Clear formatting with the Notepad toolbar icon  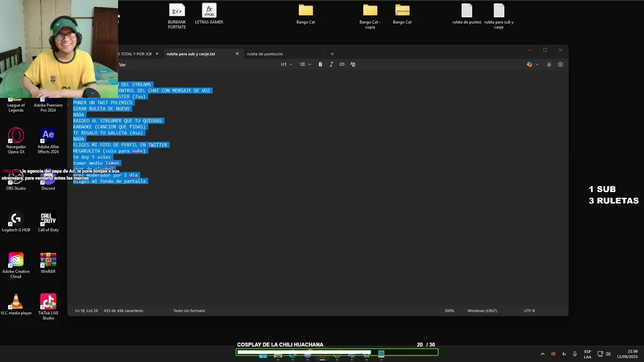pyautogui.click(x=353, y=64)
